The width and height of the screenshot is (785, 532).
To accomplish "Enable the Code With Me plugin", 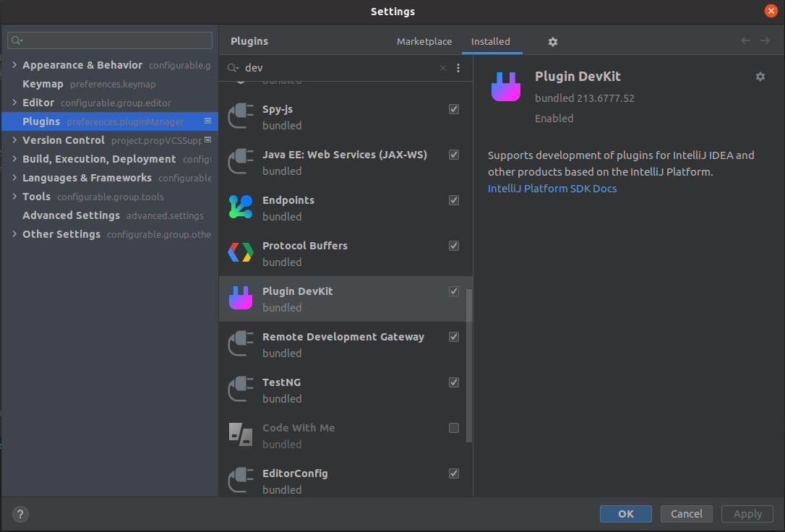I will click(454, 428).
